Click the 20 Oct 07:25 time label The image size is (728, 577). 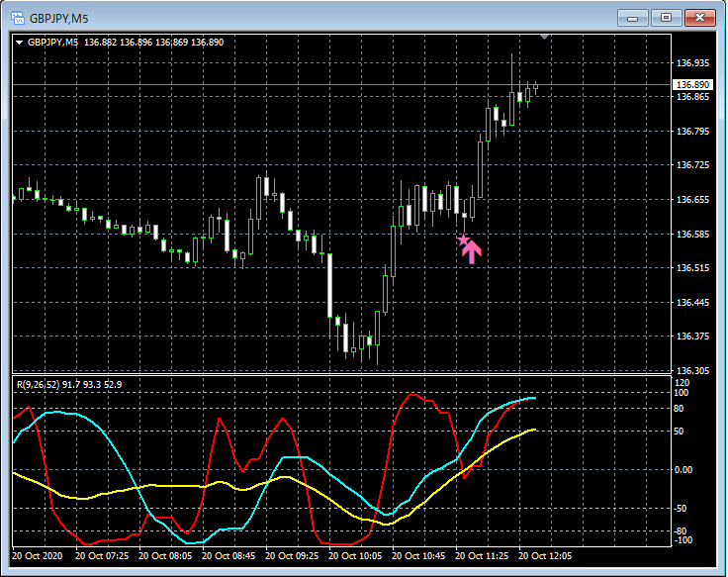[102, 555]
